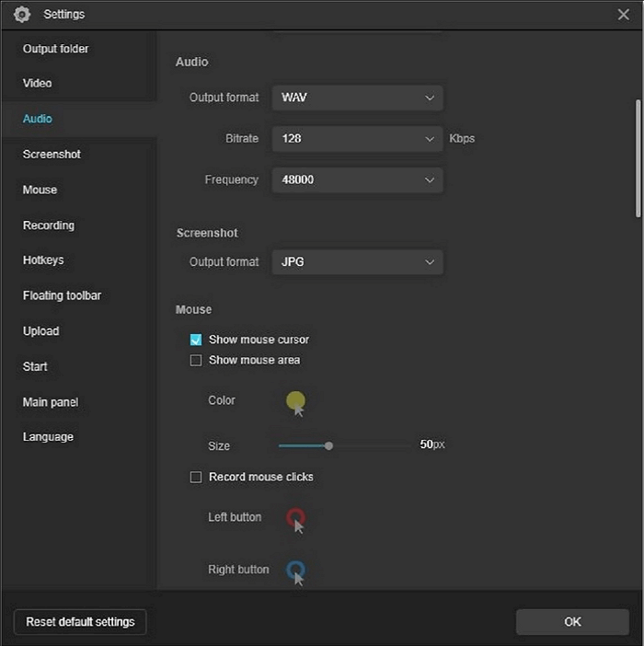Click the Screenshot section heading in content pane

click(x=207, y=233)
